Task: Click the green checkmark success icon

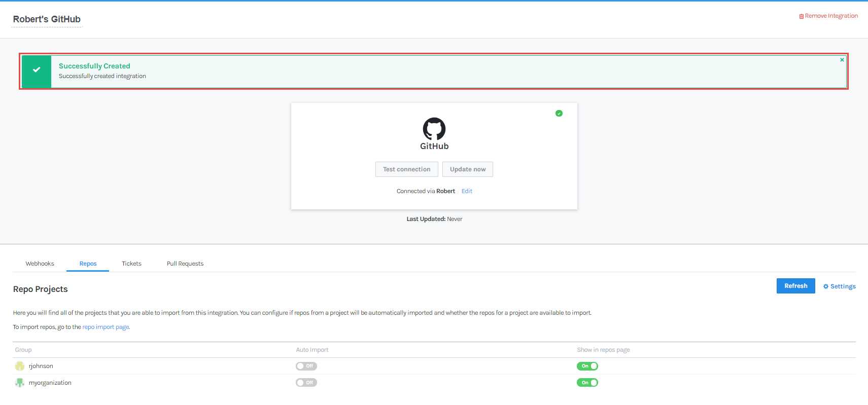Action: 37,70
